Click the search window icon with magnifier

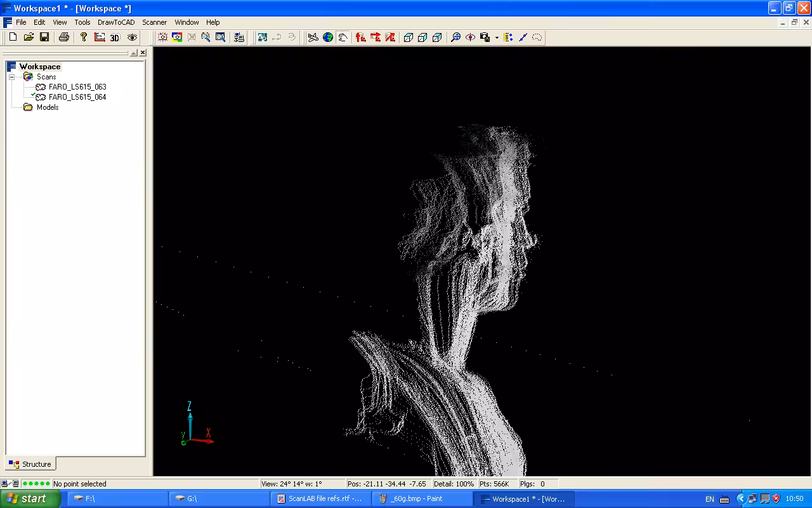pyautogui.click(x=220, y=37)
